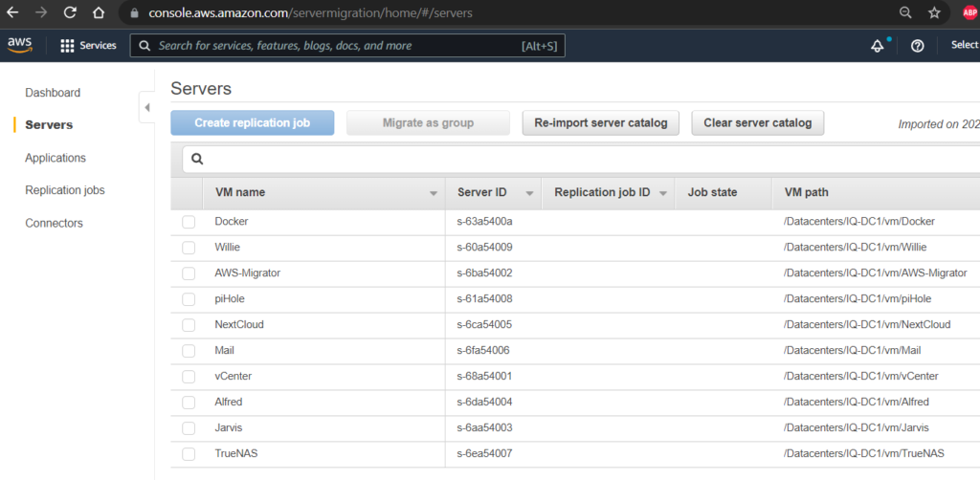Check the TrueNAS row checkbox
This screenshot has height=480, width=980.
point(189,454)
